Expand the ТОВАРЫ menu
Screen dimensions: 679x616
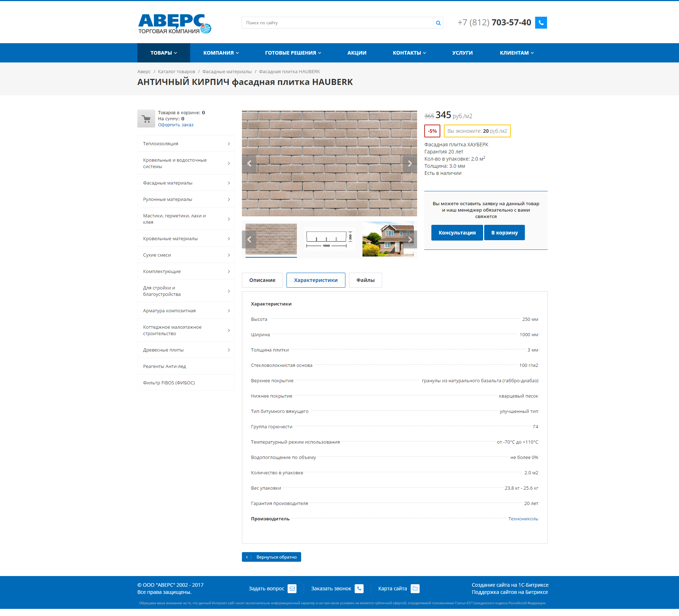point(164,53)
